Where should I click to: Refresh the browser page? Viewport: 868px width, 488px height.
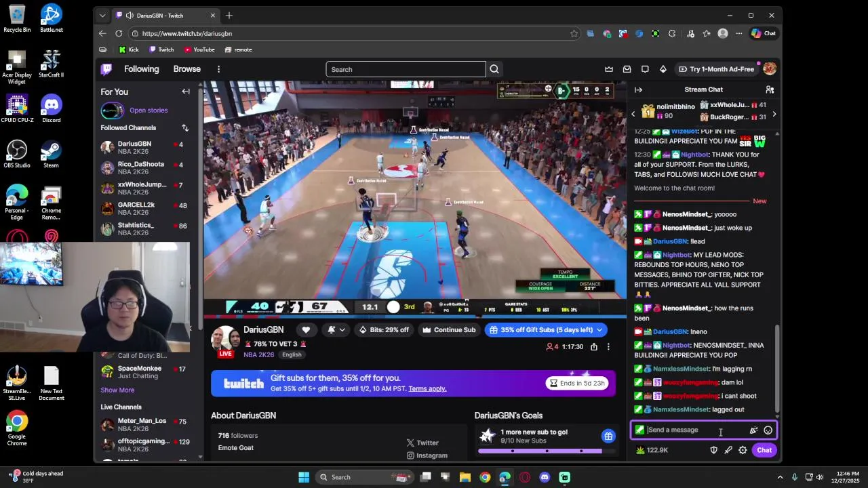(119, 33)
